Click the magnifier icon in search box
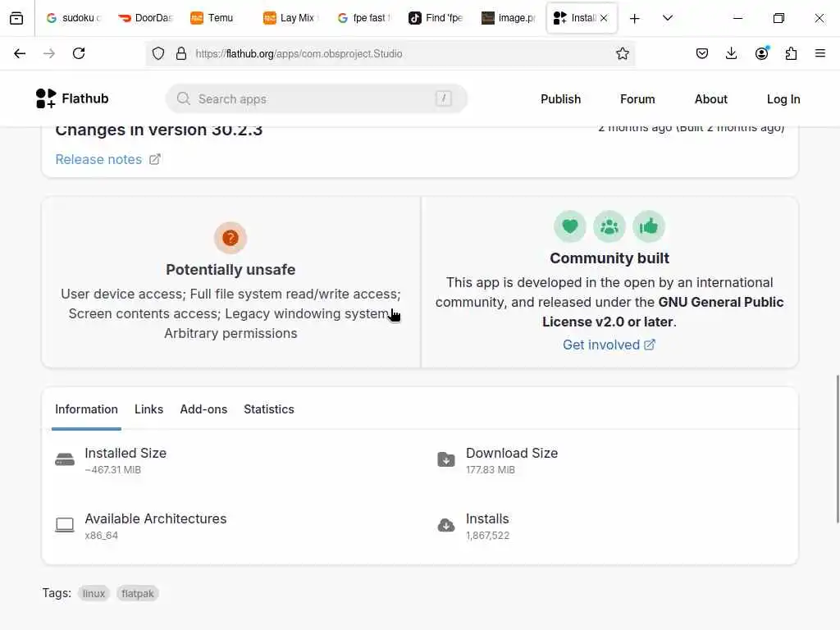Viewport: 840px width, 630px height. click(183, 98)
